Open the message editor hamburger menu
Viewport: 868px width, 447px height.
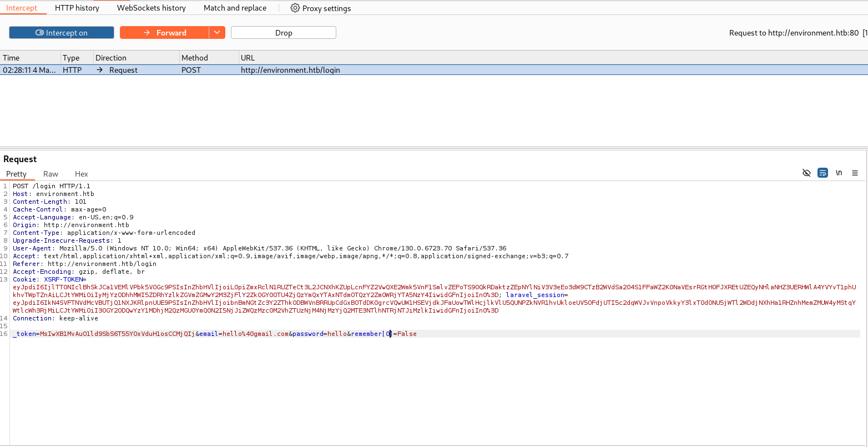click(x=855, y=173)
